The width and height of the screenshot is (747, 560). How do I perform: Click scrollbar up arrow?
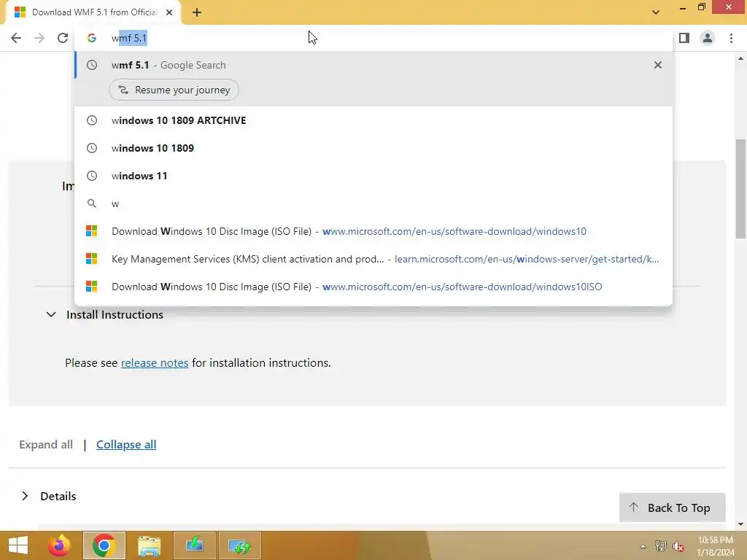(740, 58)
